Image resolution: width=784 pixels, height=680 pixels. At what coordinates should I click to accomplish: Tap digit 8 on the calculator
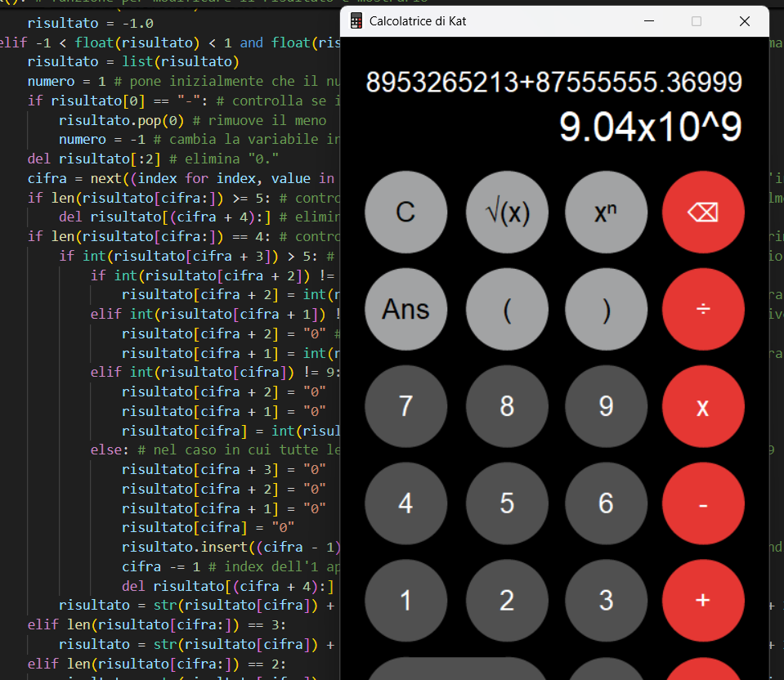(x=507, y=406)
